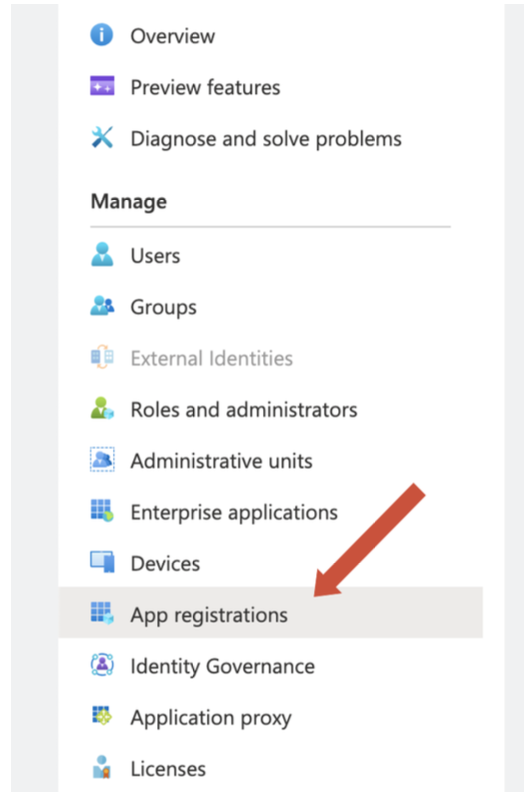Go to Identity Governance label
The width and height of the screenshot is (524, 792).
pyautogui.click(x=222, y=666)
